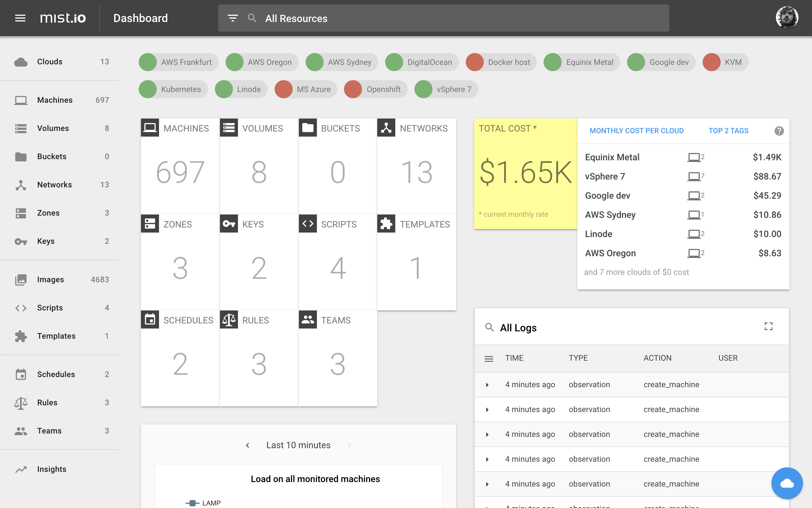This screenshot has width=812, height=508.
Task: Click the red KVM status dot
Action: point(712,62)
